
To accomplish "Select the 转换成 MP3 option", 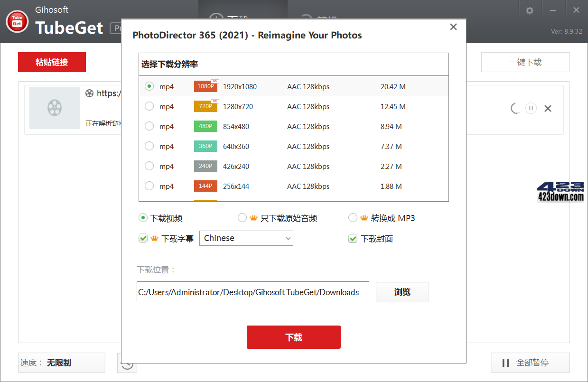I will tap(353, 217).
